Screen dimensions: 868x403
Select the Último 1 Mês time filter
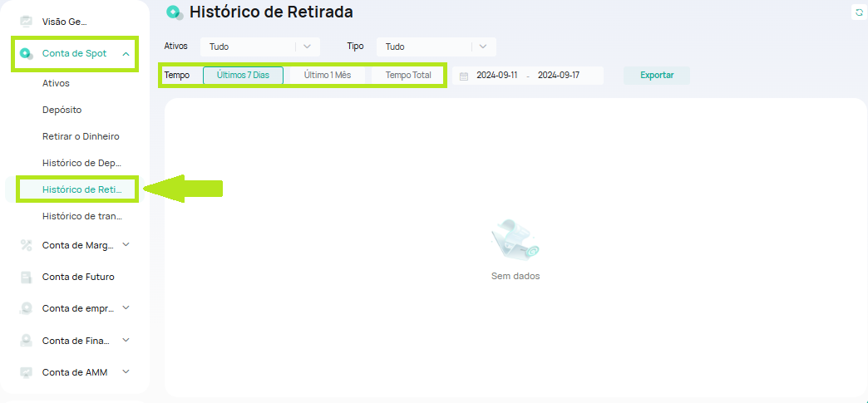point(327,76)
